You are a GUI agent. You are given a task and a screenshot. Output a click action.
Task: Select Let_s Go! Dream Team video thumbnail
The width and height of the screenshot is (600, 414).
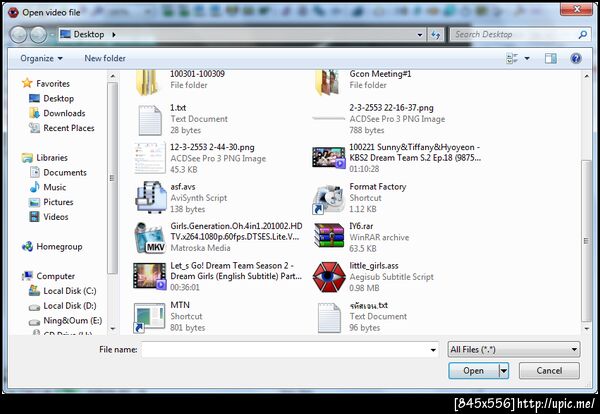[149, 276]
